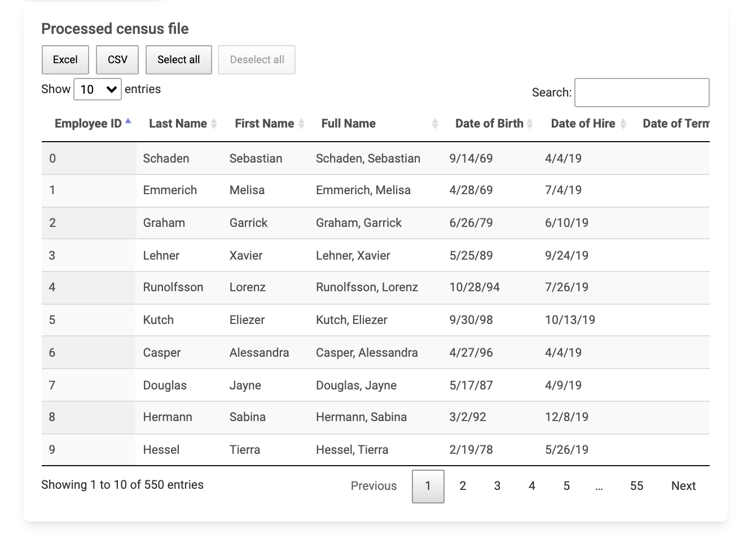
Task: Click the Date of Hire sort icon
Action: coord(623,124)
